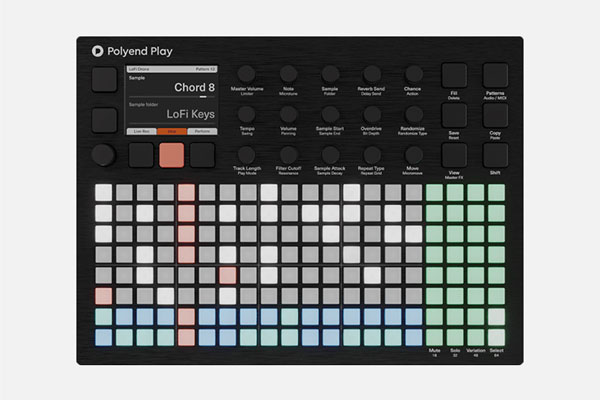Click the Repeat Type knob
Image resolution: width=600 pixels, height=400 pixels.
(x=372, y=155)
